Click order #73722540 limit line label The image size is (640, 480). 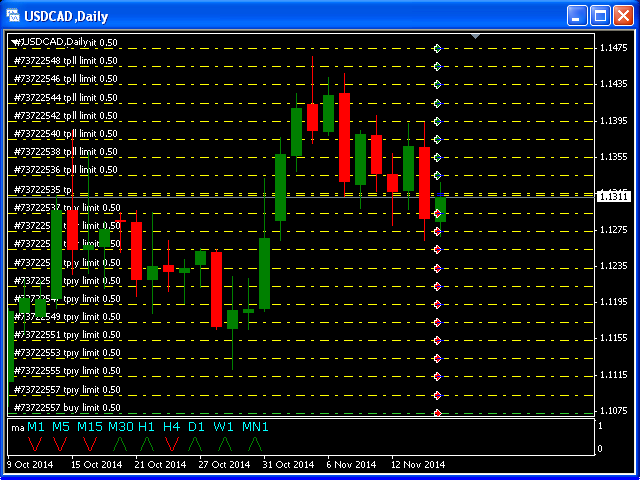click(65, 134)
